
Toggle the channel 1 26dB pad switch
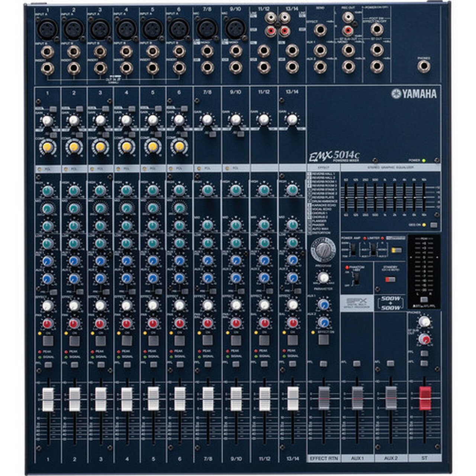[x=53, y=109]
